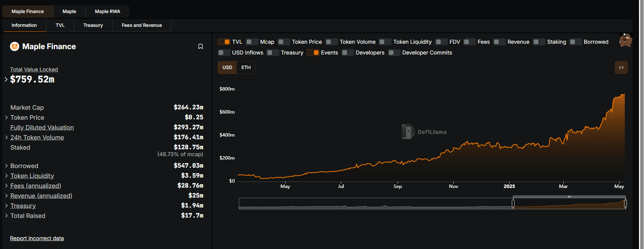Open the Fees and Revenue tab
This screenshot has width=644, height=249.
(x=142, y=25)
